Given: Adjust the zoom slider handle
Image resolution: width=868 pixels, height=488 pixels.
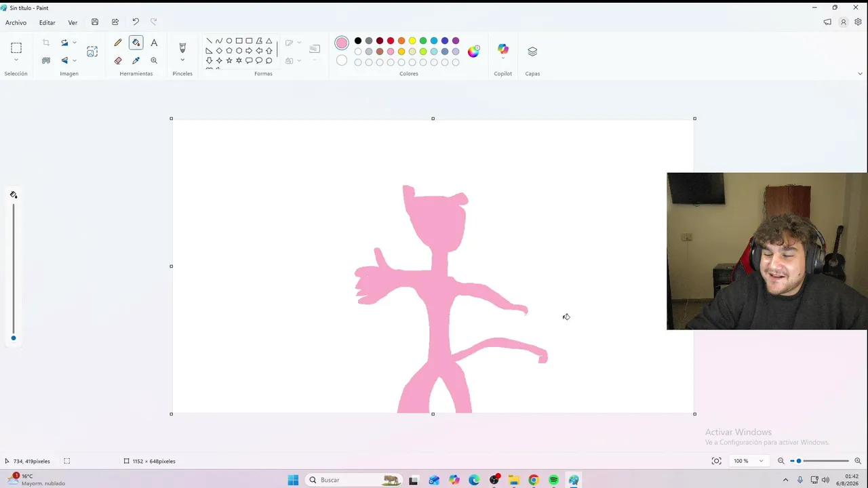Looking at the screenshot, I should pos(799,461).
